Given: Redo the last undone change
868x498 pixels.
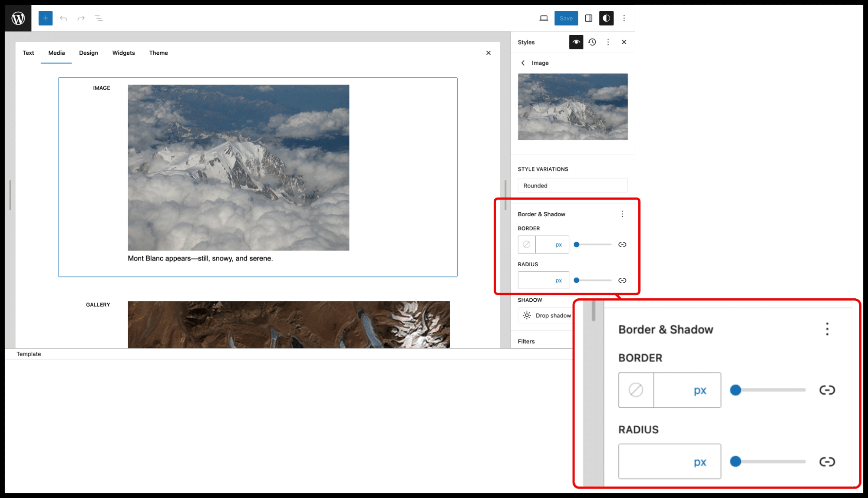Looking at the screenshot, I should pos(81,18).
